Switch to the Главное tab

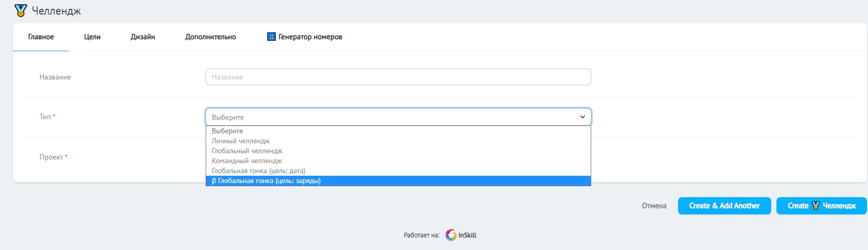[41, 37]
